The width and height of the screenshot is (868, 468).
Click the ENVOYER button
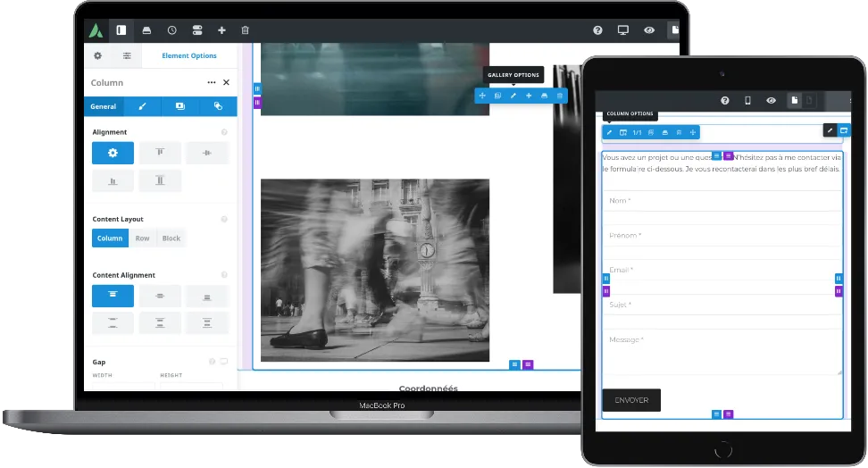631,400
